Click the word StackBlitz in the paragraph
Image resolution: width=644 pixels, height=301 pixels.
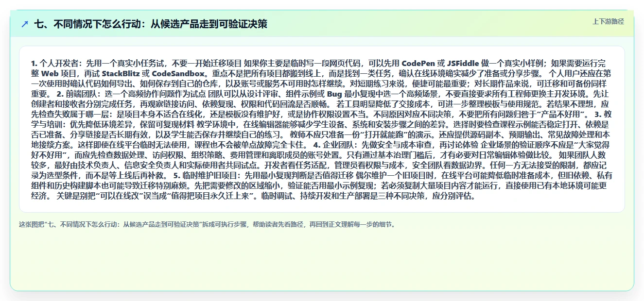[x=121, y=74]
